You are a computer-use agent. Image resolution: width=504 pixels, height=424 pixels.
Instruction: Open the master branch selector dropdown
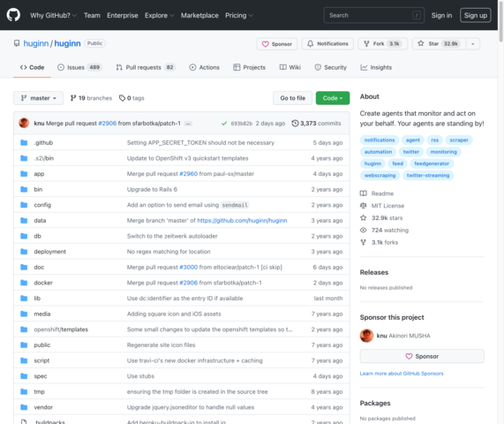pos(38,98)
